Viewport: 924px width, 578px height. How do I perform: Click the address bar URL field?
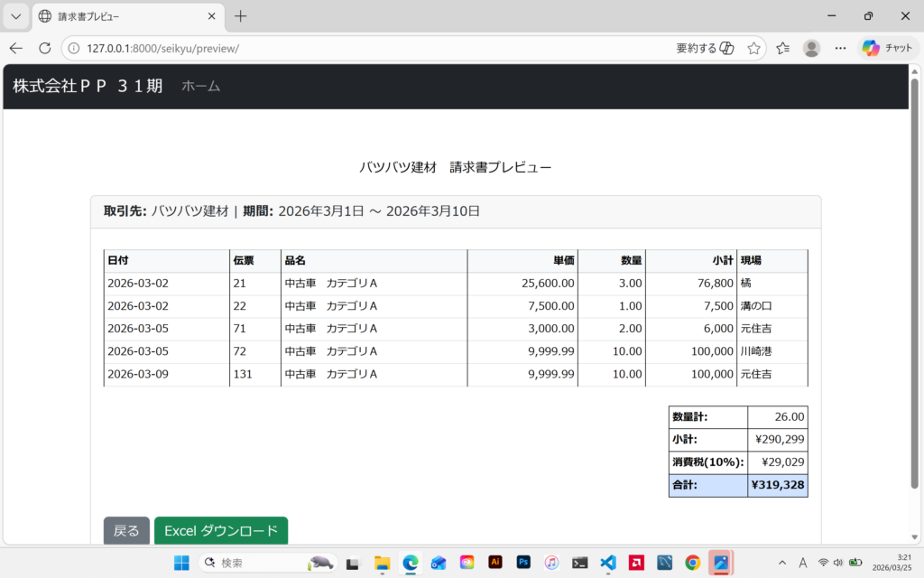point(361,48)
